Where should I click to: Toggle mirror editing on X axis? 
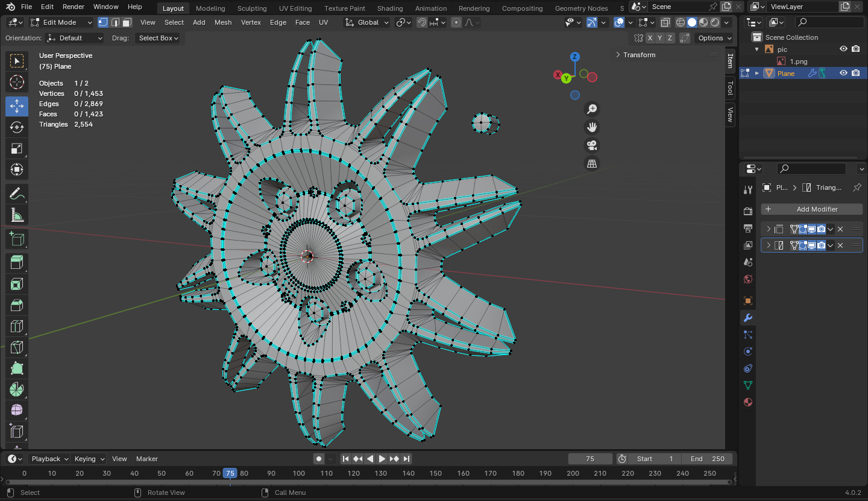pos(650,38)
